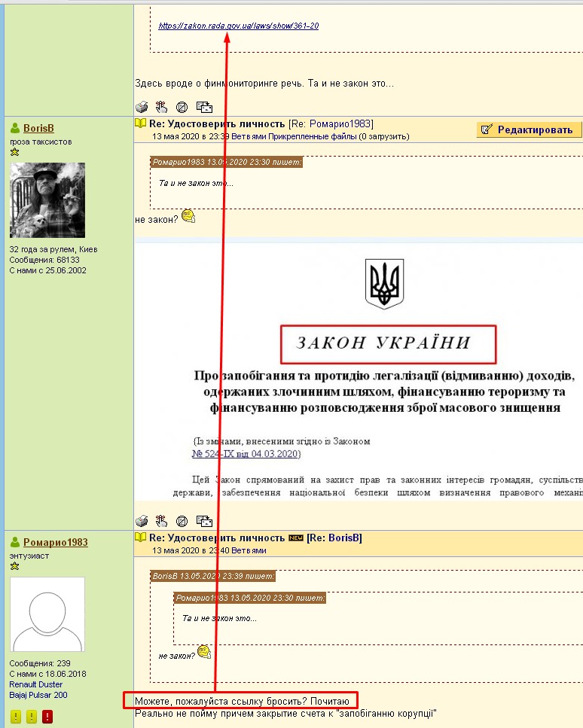Viewport: 583px width, 728px height.
Task: Click the NEW badge in the last post header
Action: tap(295, 538)
